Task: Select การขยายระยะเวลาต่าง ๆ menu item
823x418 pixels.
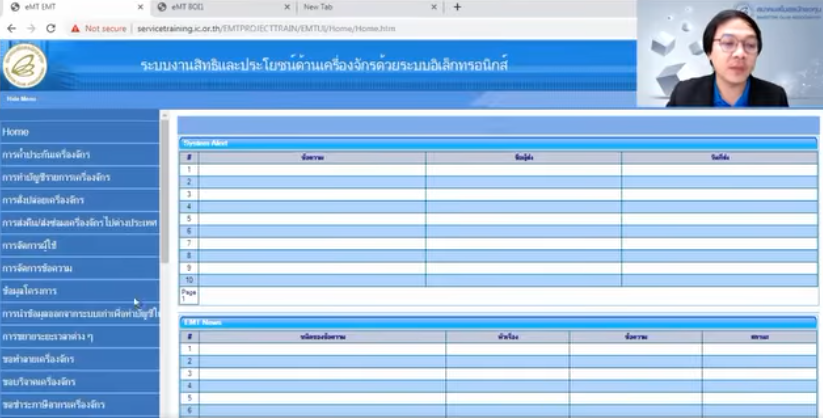Action: 80,336
